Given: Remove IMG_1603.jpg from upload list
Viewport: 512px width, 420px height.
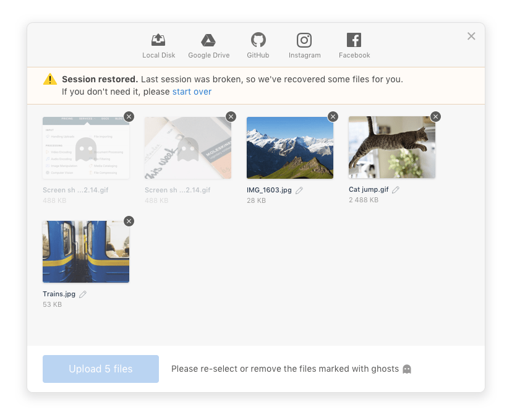Looking at the screenshot, I should 333,116.
